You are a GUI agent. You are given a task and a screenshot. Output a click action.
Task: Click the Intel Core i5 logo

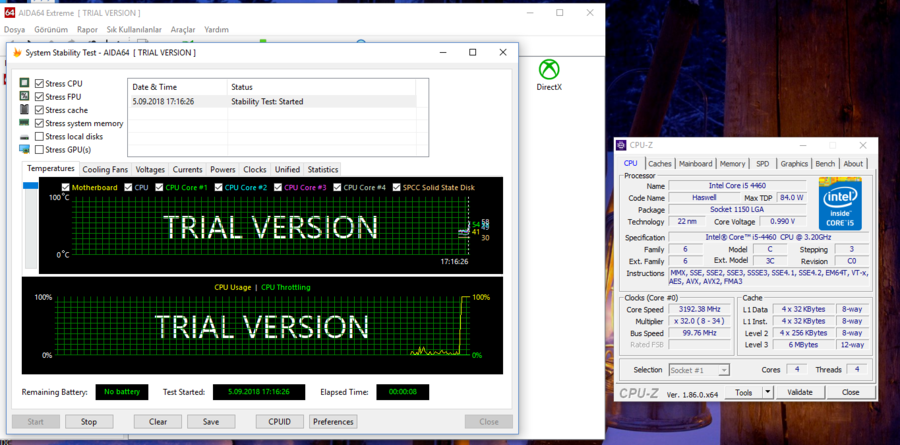tap(840, 205)
